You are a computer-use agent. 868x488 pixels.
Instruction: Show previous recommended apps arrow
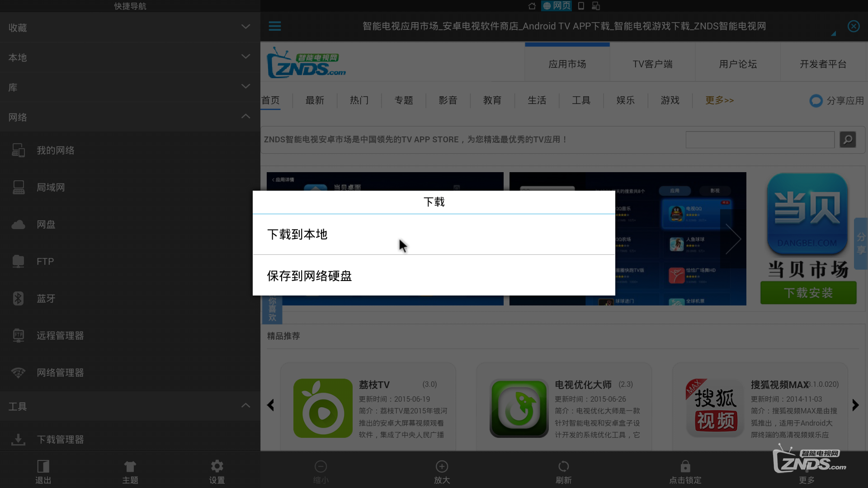click(270, 405)
